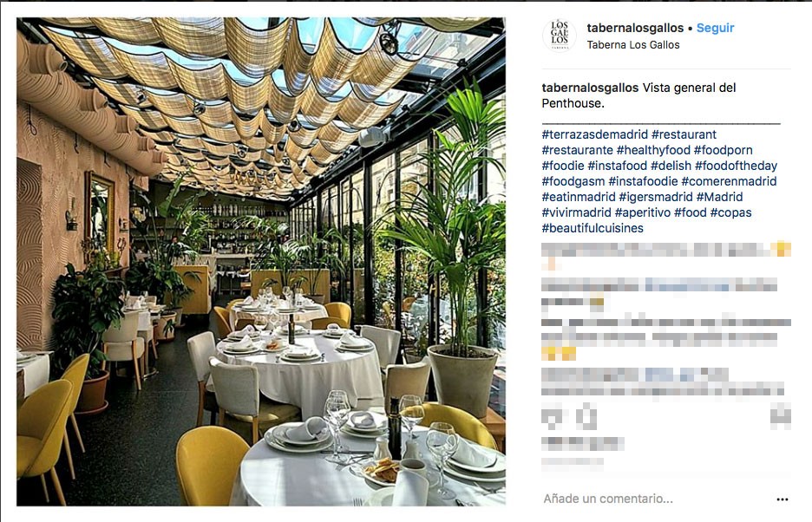Viewport: 812px width, 522px height.
Task: Open the #copas hashtag
Action: (x=730, y=212)
